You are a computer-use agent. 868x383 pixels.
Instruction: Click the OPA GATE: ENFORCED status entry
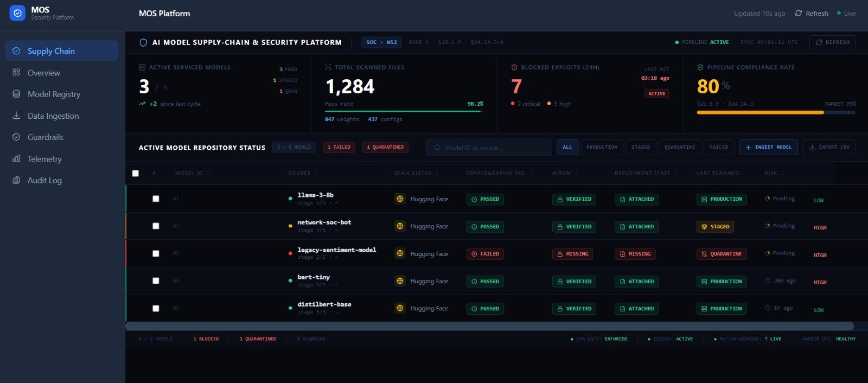(599, 339)
